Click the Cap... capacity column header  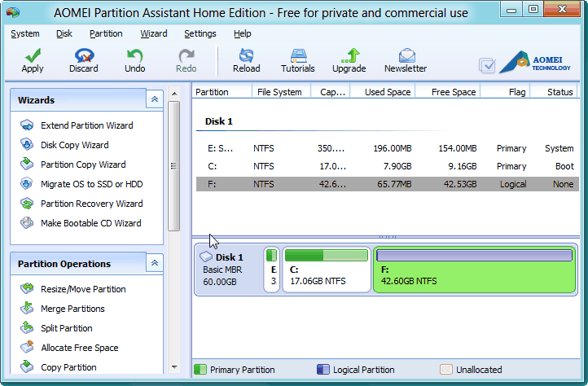pos(331,92)
